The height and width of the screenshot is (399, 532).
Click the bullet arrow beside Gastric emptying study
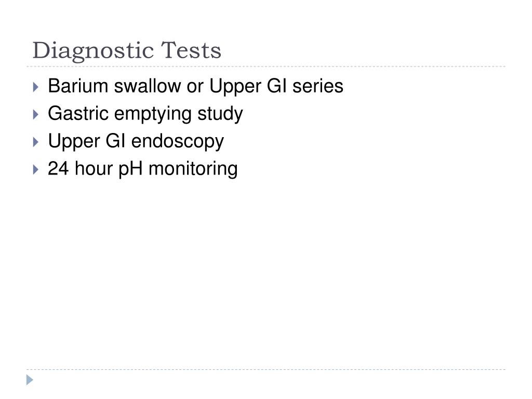[36, 114]
